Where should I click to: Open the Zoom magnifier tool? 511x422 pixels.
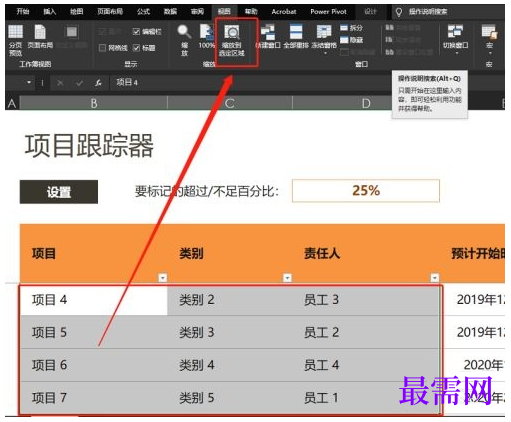pyautogui.click(x=184, y=32)
